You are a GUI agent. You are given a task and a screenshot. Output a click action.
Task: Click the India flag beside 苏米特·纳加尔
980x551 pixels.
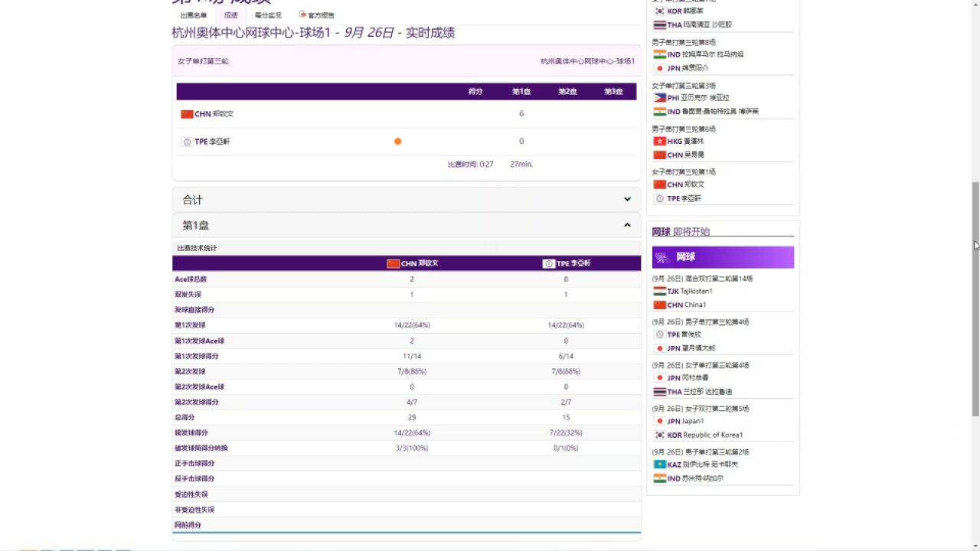pos(659,478)
